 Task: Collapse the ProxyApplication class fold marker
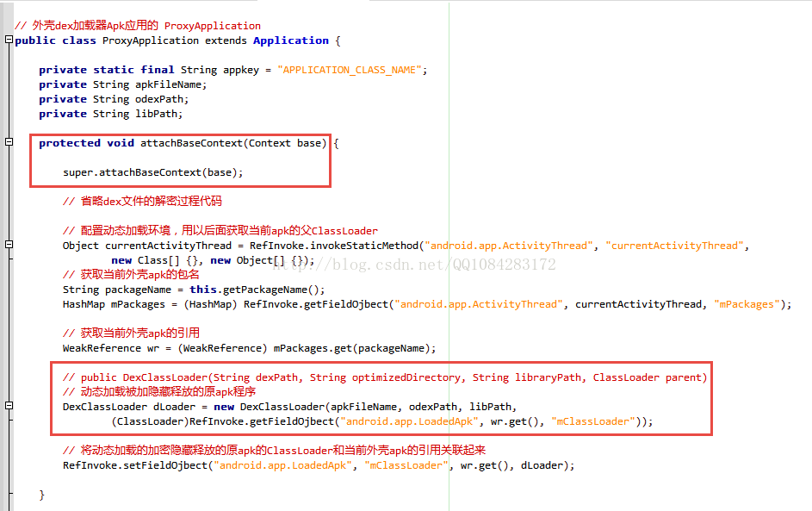coord(9,40)
